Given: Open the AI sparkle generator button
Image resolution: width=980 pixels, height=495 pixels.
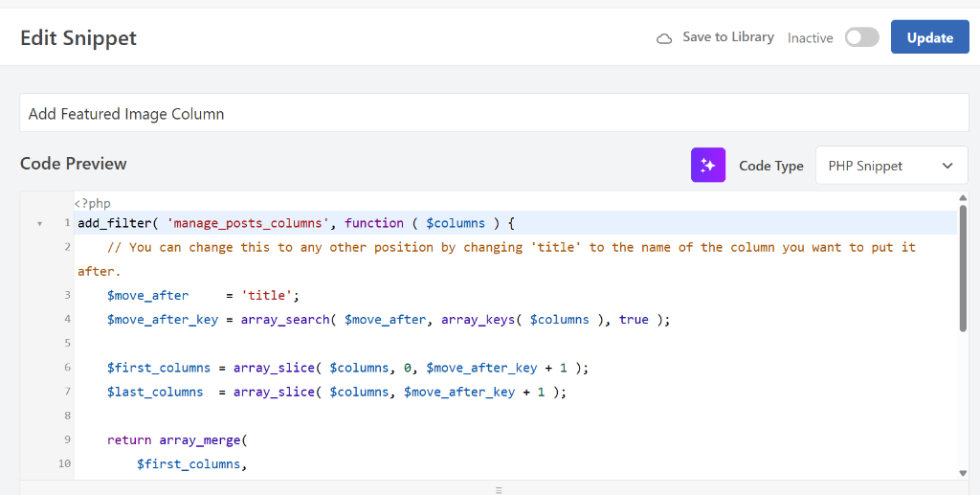Looking at the screenshot, I should pyautogui.click(x=707, y=165).
